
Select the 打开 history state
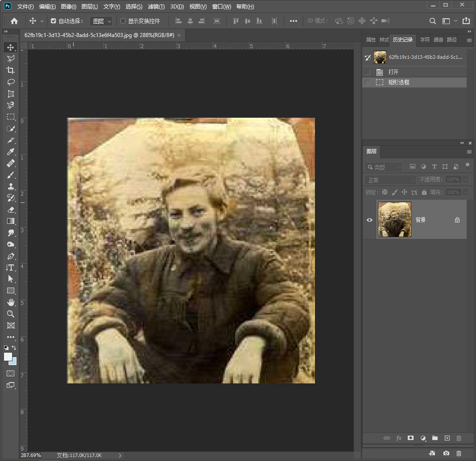pos(393,72)
